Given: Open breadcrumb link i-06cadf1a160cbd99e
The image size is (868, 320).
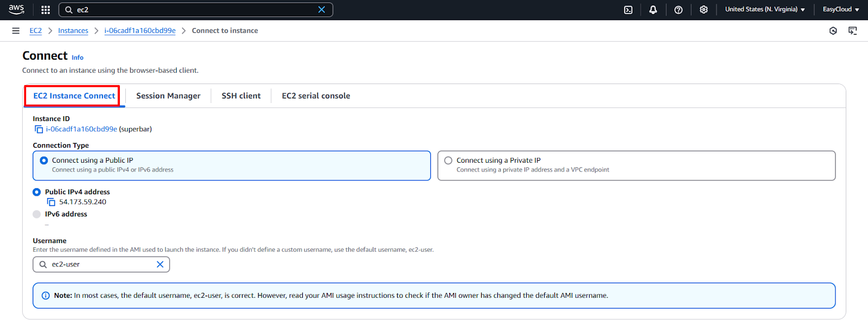Looking at the screenshot, I should click(140, 31).
